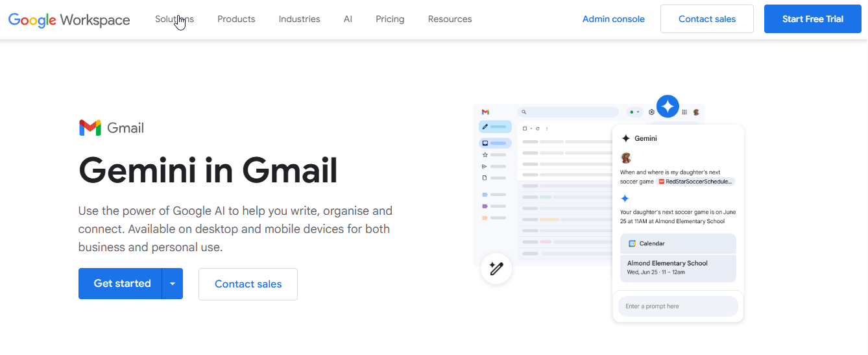The width and height of the screenshot is (868, 355).
Task: Click the Google Workspace logo
Action: click(x=69, y=19)
